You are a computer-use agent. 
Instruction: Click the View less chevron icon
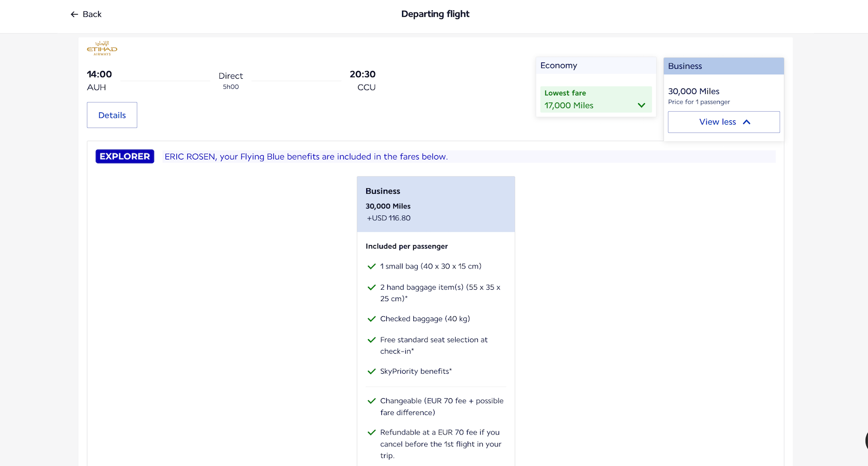746,122
